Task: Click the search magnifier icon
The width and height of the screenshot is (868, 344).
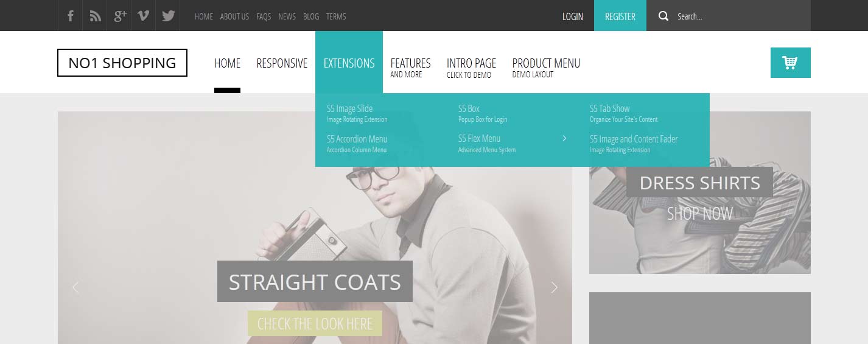Action: (x=663, y=16)
